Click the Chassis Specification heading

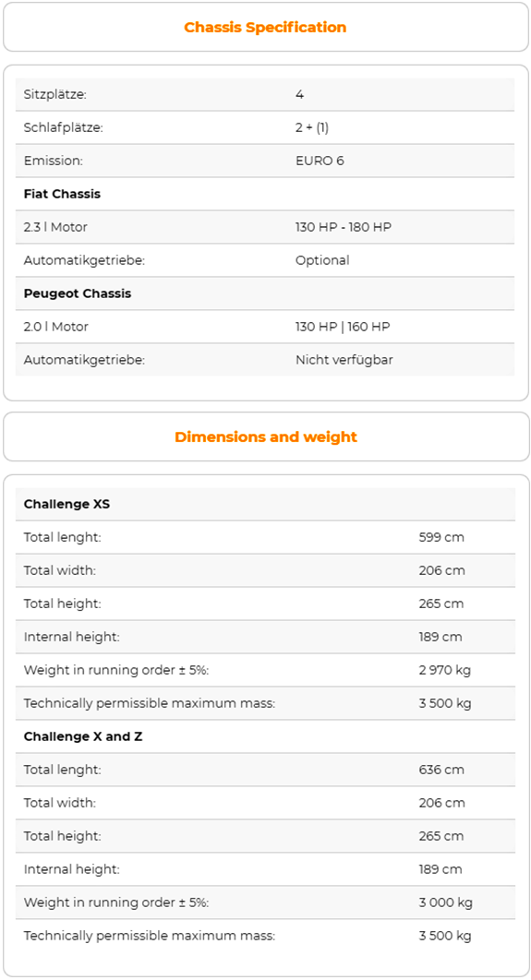pos(265,28)
